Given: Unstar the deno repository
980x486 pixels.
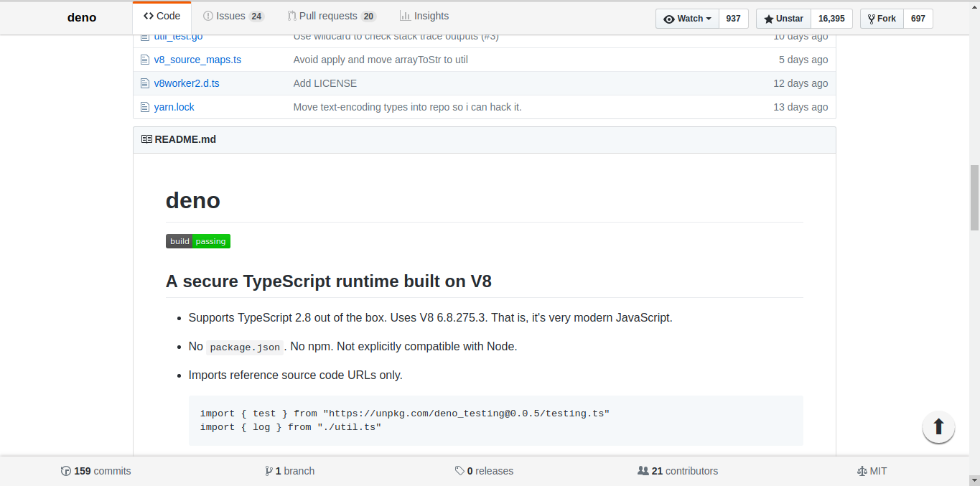Looking at the screenshot, I should click(x=783, y=19).
